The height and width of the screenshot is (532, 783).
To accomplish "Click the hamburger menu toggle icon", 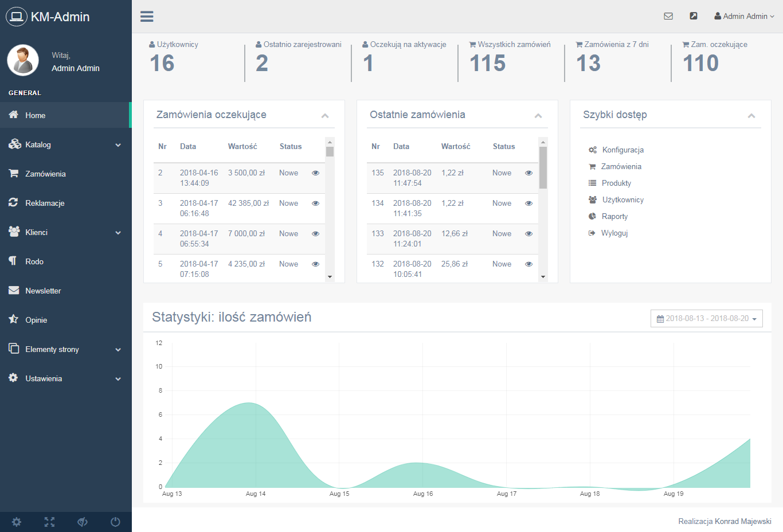I will click(147, 16).
